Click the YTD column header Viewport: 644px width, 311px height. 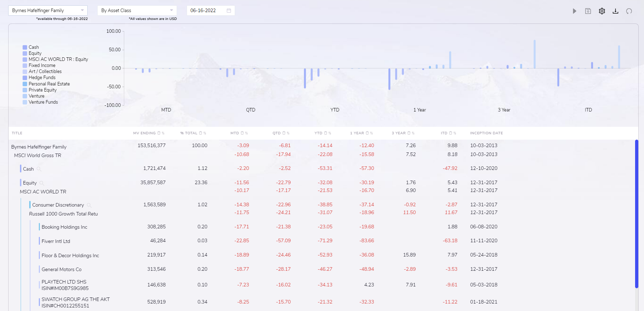pos(318,133)
